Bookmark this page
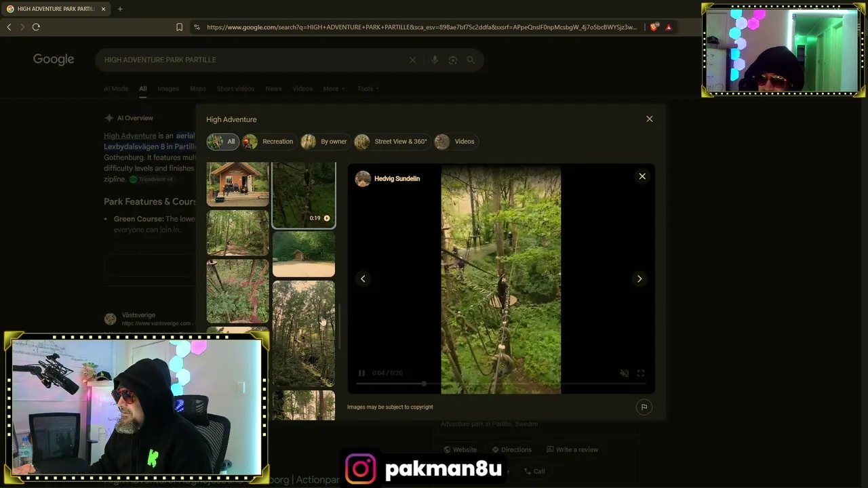 coord(179,27)
